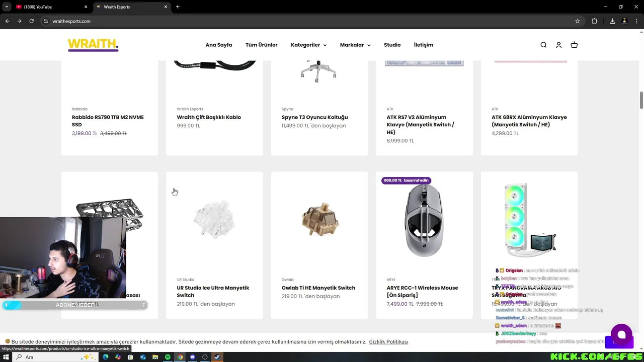Screen dimensions: 644x362
Task: Open Rabbido RS790 1TB M2 NVME SSD
Action: pos(108,121)
